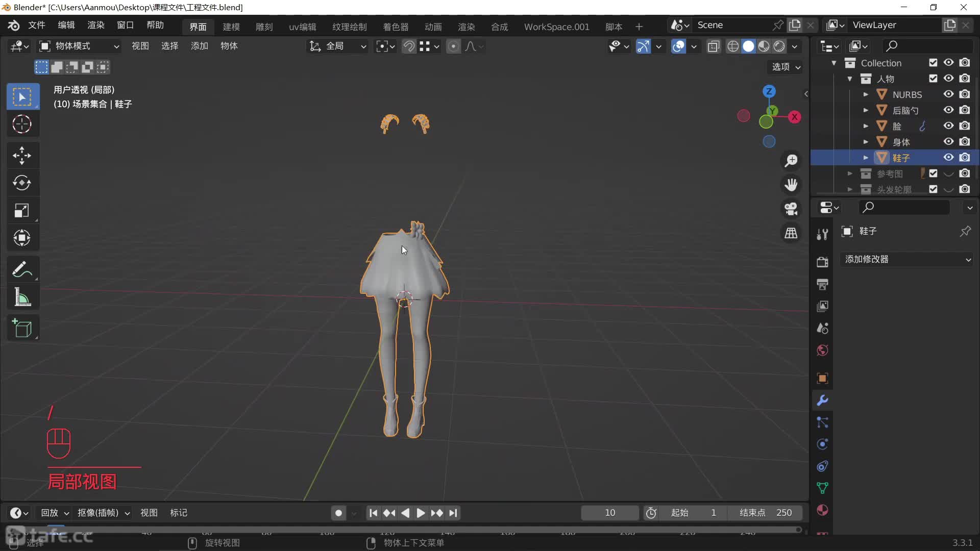Open the 抠像(插帧) keying dropdown
Viewport: 980px width, 551px height.
(x=104, y=513)
